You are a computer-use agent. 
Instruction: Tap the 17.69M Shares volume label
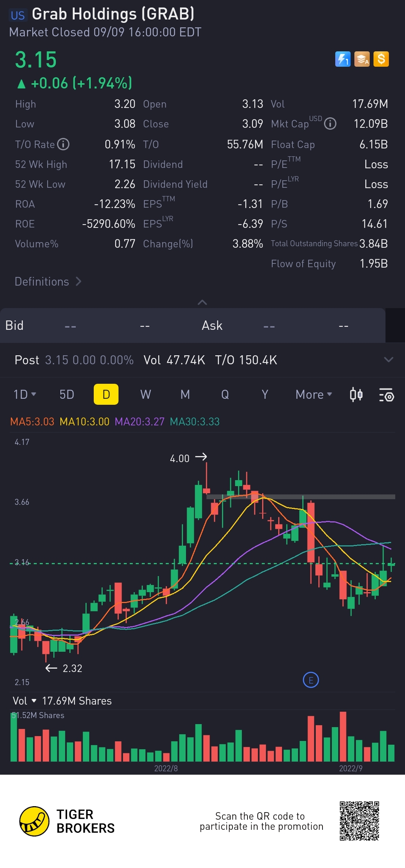coord(77,701)
